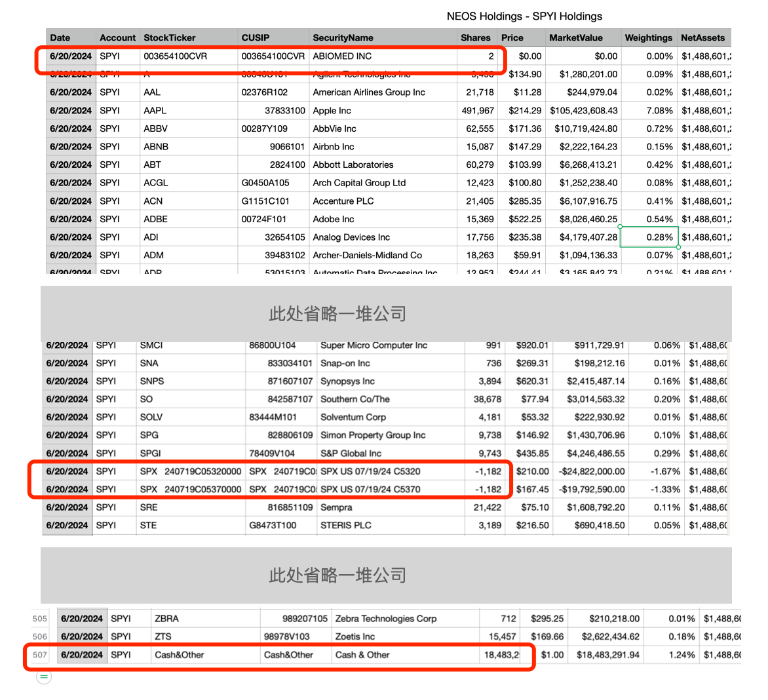Click the Weightings column header

point(649,38)
